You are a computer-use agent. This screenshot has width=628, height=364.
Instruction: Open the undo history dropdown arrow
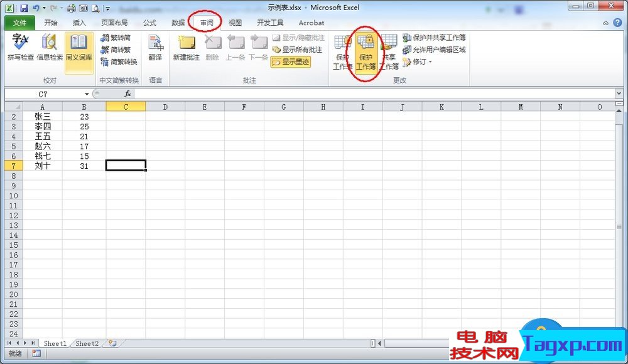[44, 8]
